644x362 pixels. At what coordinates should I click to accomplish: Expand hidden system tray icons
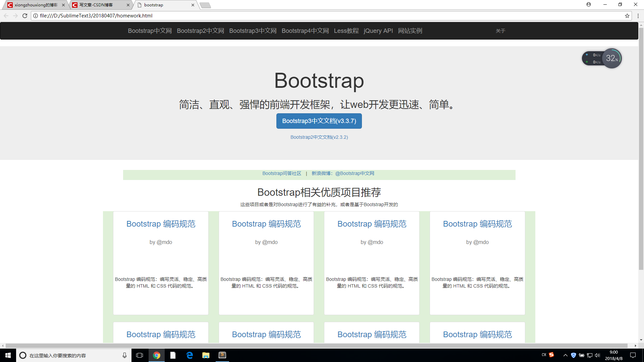pos(565,355)
